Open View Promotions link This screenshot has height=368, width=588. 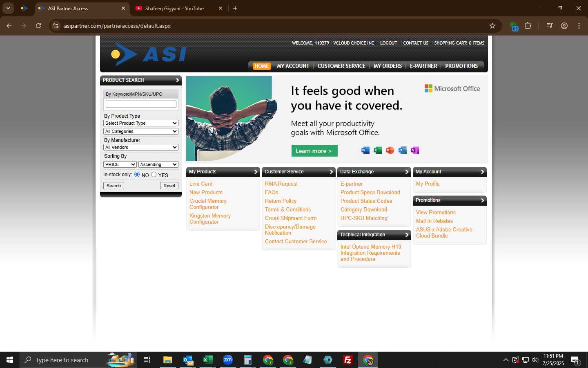436,213
